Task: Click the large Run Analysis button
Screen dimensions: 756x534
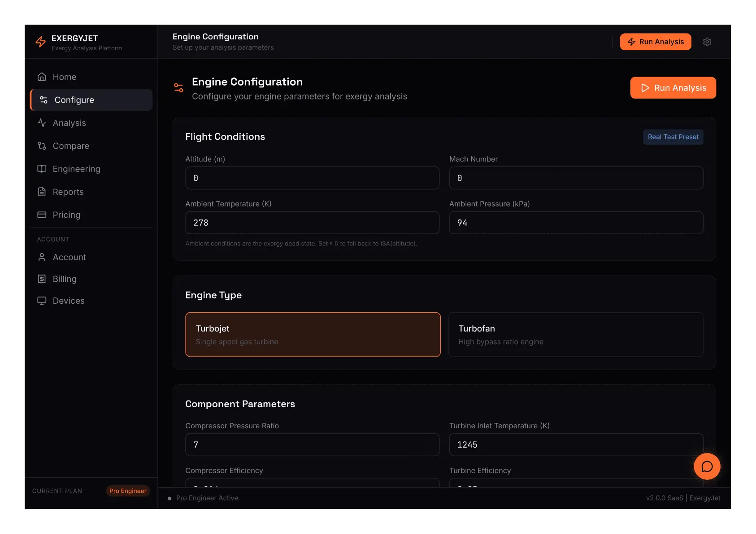Action: (673, 88)
